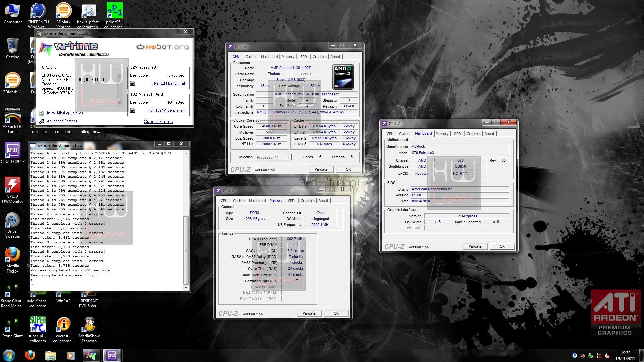Open CPUID HWMonitor desktop icon
The height and width of the screenshot is (362, 644).
click(x=12, y=190)
